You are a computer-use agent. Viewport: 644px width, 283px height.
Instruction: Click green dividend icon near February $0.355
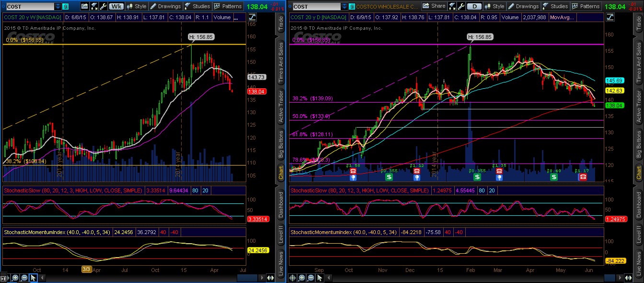click(x=477, y=177)
